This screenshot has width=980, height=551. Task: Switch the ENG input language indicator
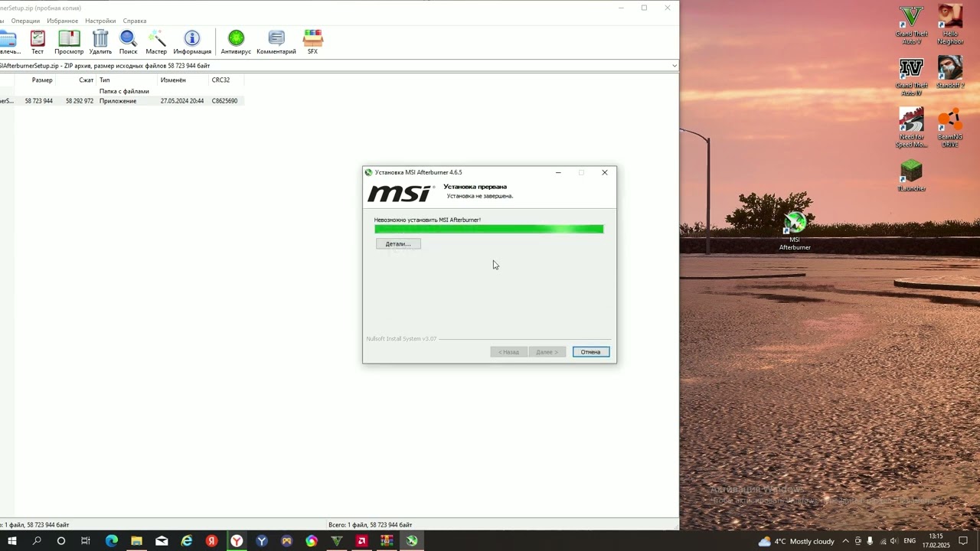tap(910, 541)
